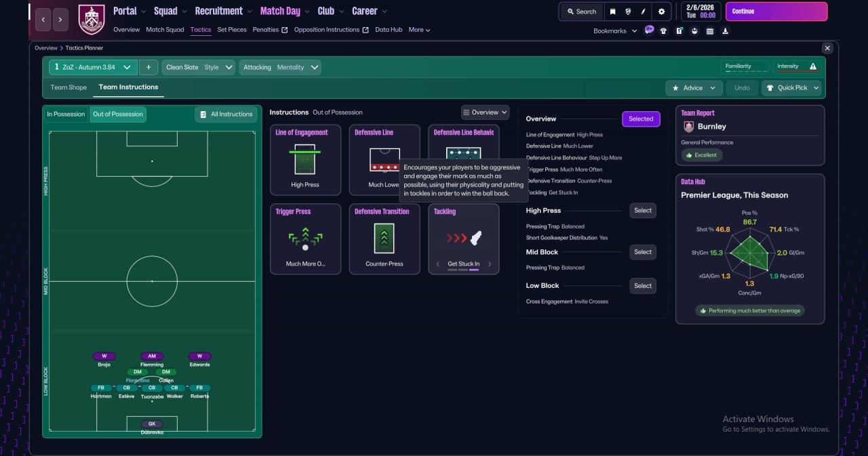Screen dimensions: 868x456
Task: Open the messages icon with 9+ badge
Action: pos(649,30)
